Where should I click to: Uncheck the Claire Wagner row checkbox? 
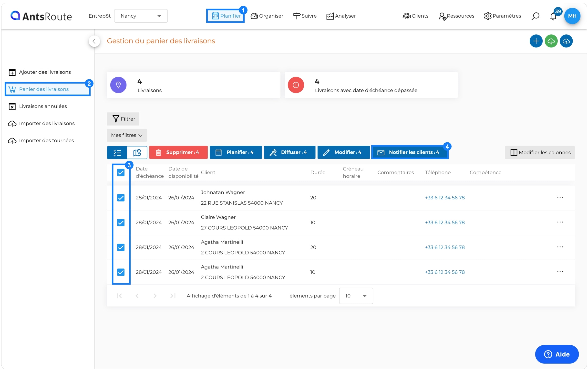click(x=121, y=223)
